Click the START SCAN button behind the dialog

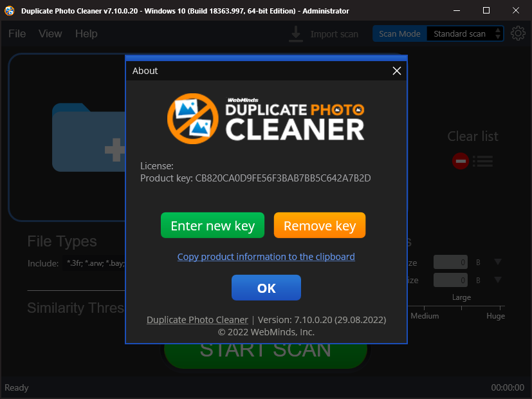(x=266, y=356)
